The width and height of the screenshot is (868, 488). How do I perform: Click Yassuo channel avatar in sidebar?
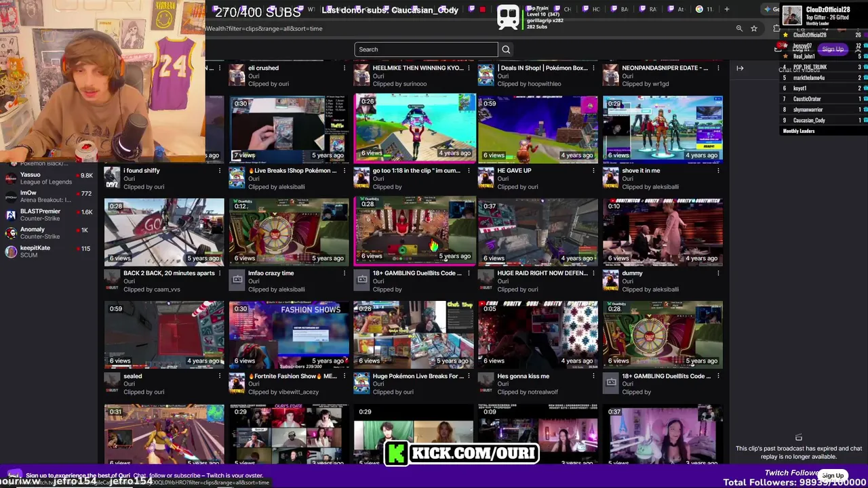(11, 178)
